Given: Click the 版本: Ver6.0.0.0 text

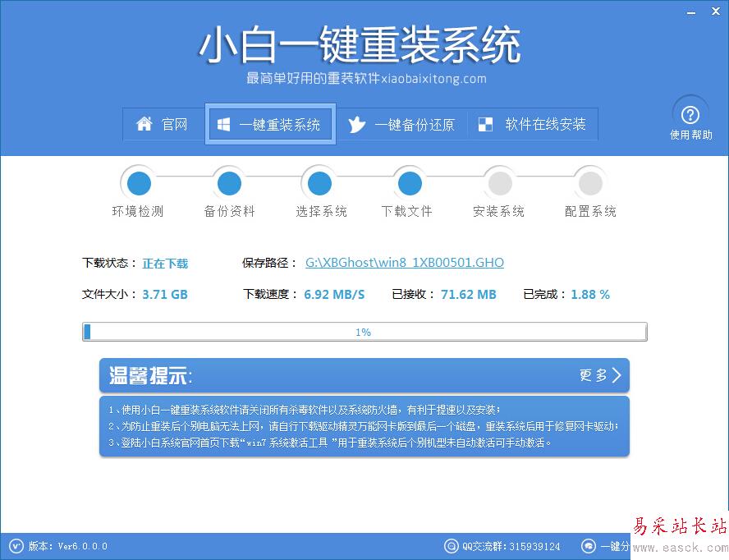Looking at the screenshot, I should (x=68, y=546).
